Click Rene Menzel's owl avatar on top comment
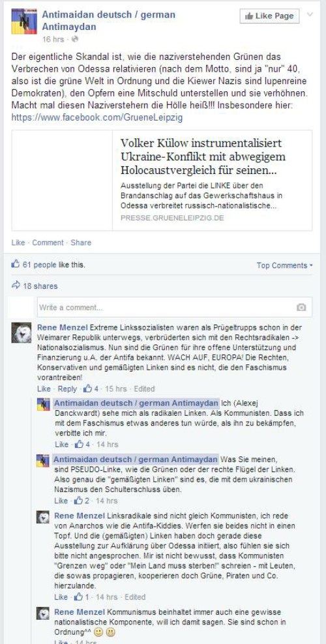This screenshot has width=326, height=644. tap(22, 332)
